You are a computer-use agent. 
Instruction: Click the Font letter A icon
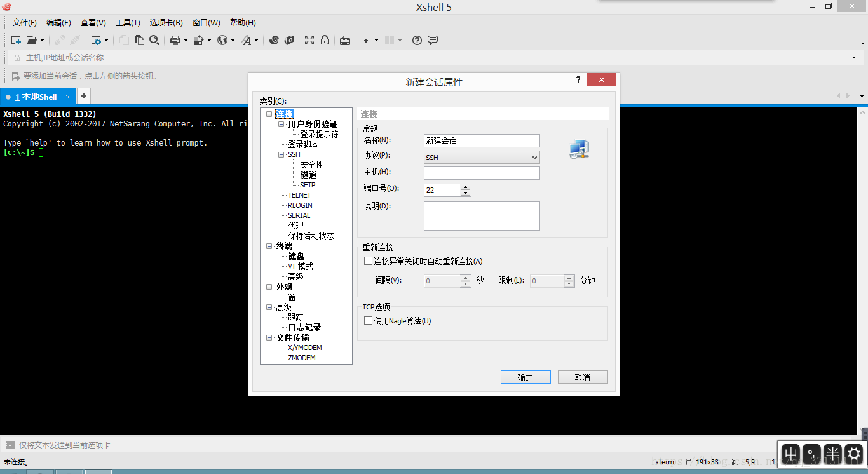246,40
